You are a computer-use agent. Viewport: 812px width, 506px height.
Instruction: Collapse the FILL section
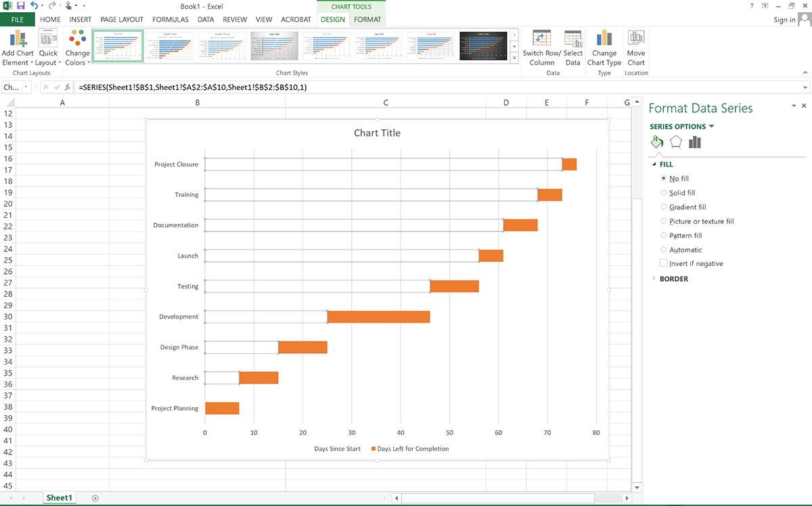pyautogui.click(x=654, y=164)
